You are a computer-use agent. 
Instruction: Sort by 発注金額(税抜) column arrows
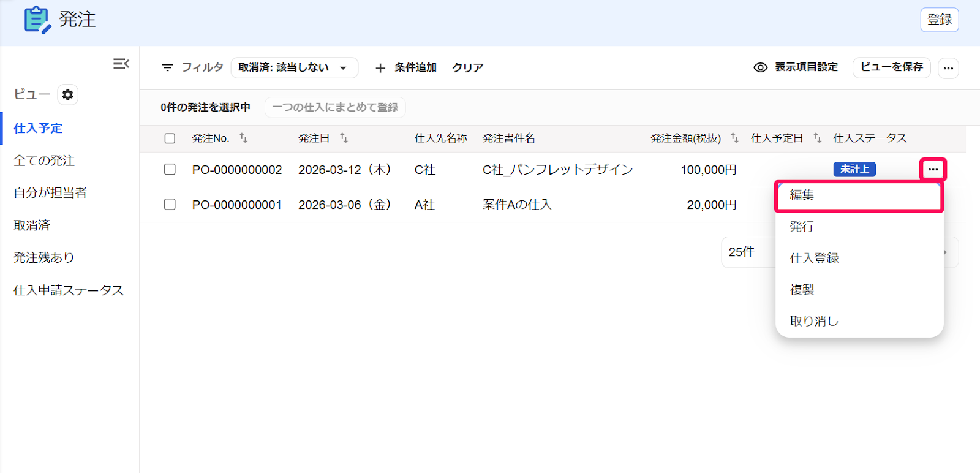pos(735,138)
